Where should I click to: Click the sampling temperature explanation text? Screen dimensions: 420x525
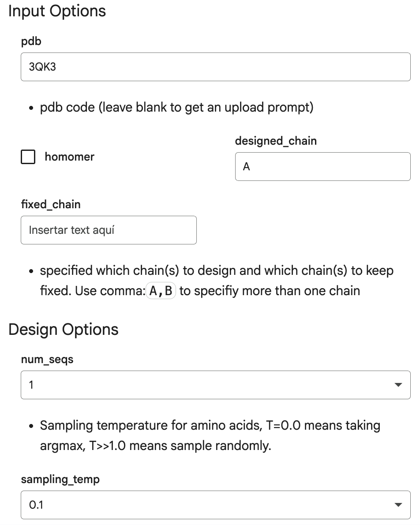[210, 435]
